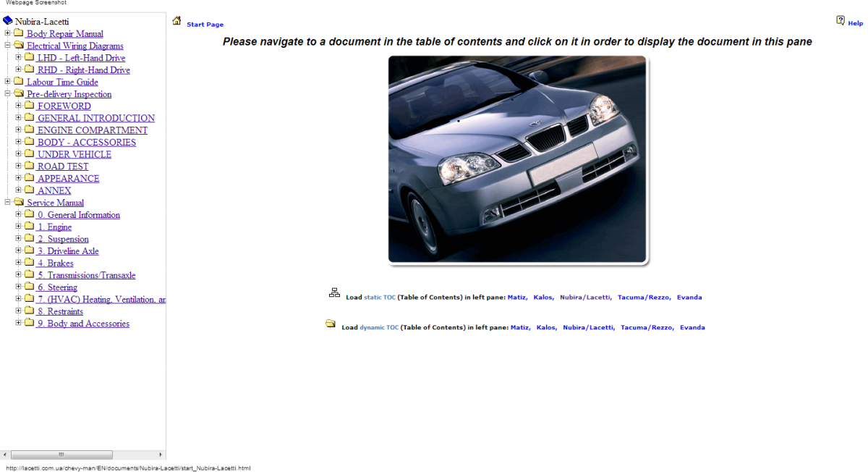Image resolution: width=868 pixels, height=472 pixels.
Task: Expand the ENGINE COMPARTMENT node
Action: 18,130
